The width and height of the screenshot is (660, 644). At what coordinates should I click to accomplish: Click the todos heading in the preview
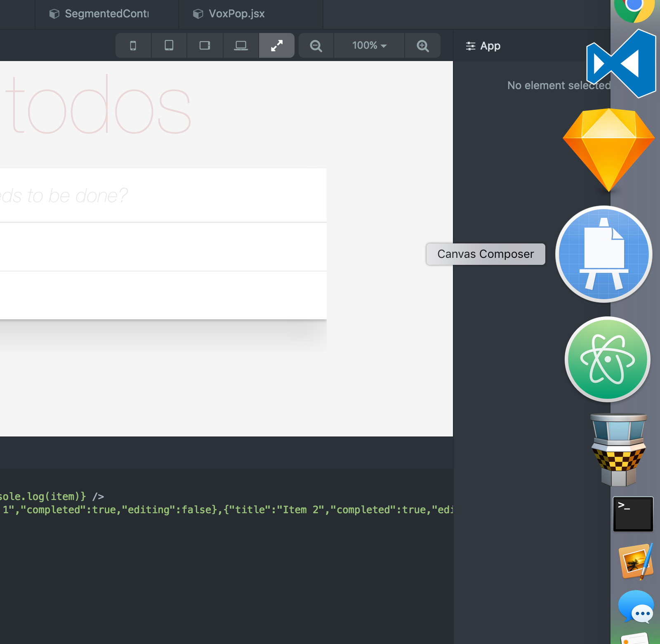[98, 106]
